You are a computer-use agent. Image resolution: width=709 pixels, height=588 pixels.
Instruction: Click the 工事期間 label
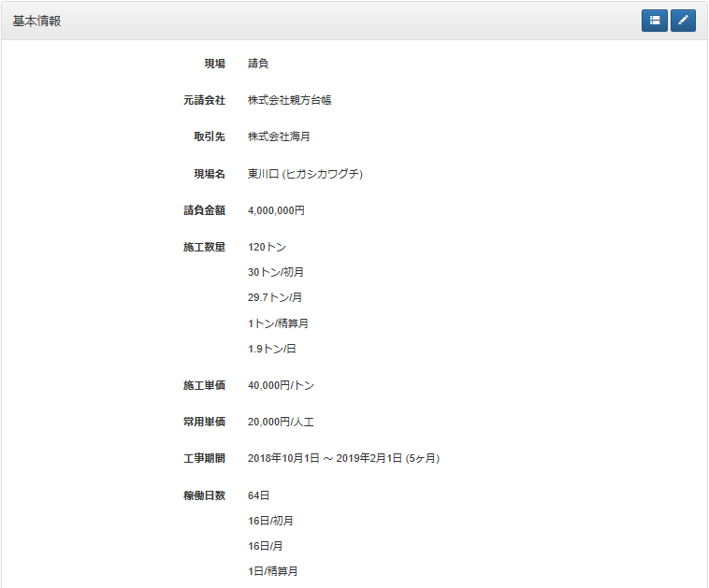coord(204,458)
